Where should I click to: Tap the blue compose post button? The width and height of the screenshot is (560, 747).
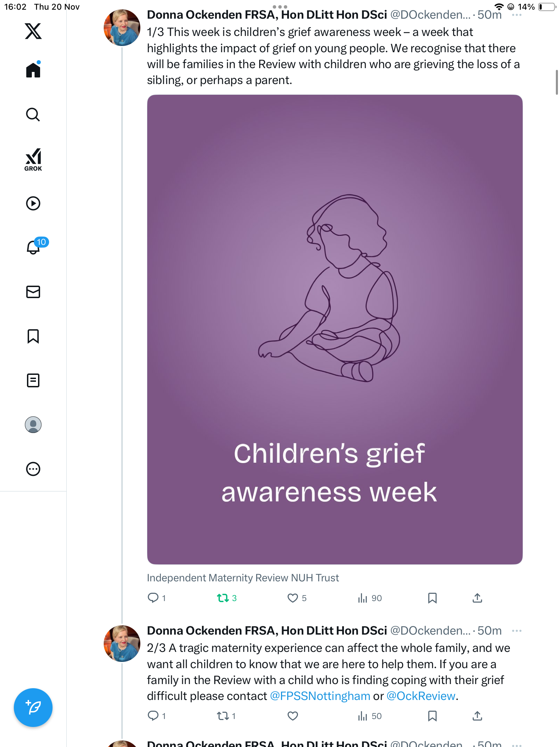pyautogui.click(x=33, y=708)
